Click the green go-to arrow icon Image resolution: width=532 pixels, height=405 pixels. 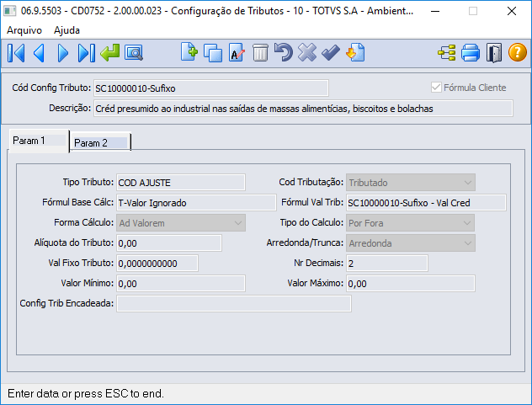click(110, 53)
